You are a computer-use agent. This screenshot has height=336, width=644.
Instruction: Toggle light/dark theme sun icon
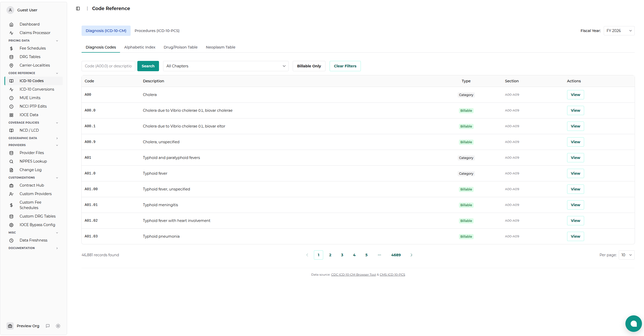(58, 326)
